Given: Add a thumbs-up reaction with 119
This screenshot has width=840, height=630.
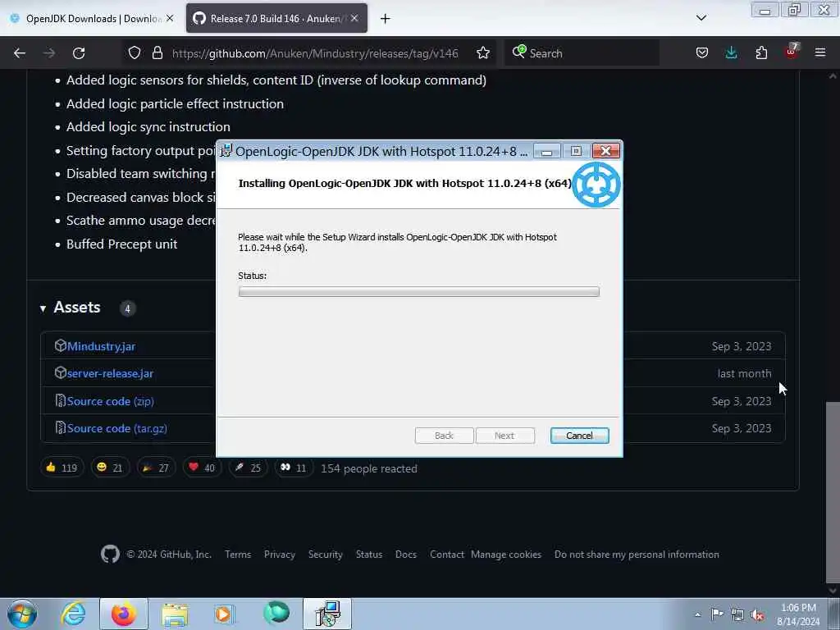Looking at the screenshot, I should pos(62,468).
